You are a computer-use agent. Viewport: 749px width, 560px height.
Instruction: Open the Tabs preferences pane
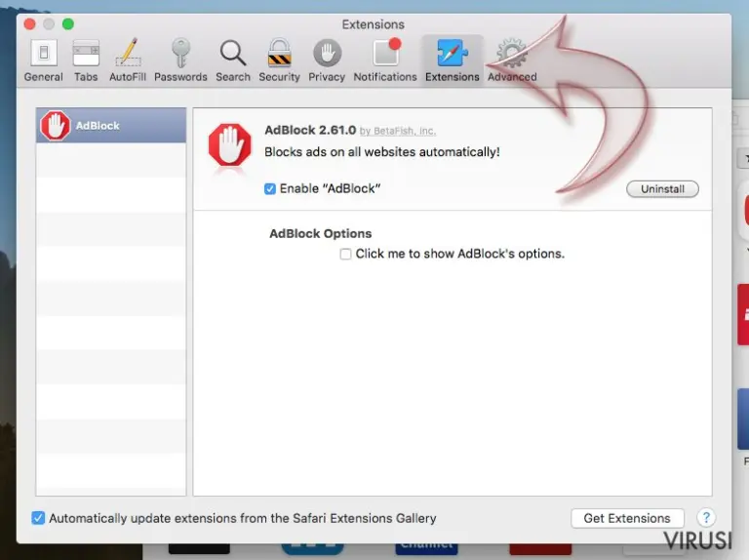86,60
